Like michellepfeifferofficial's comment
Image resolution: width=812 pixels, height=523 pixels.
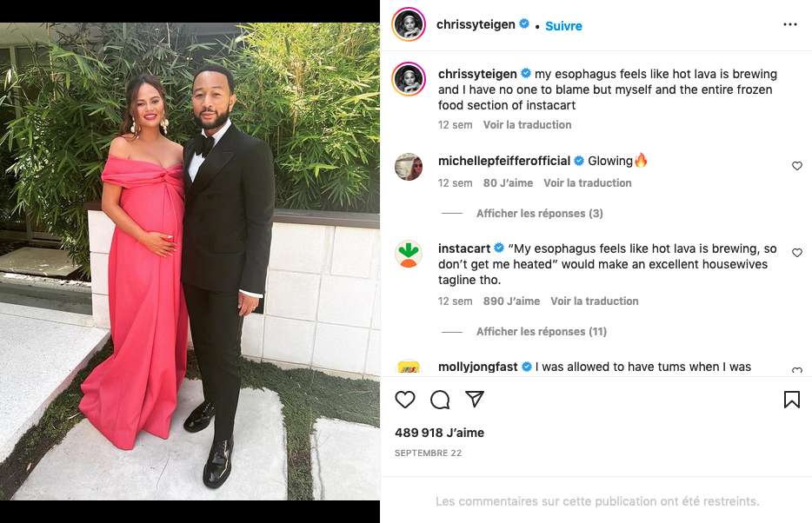(x=796, y=166)
